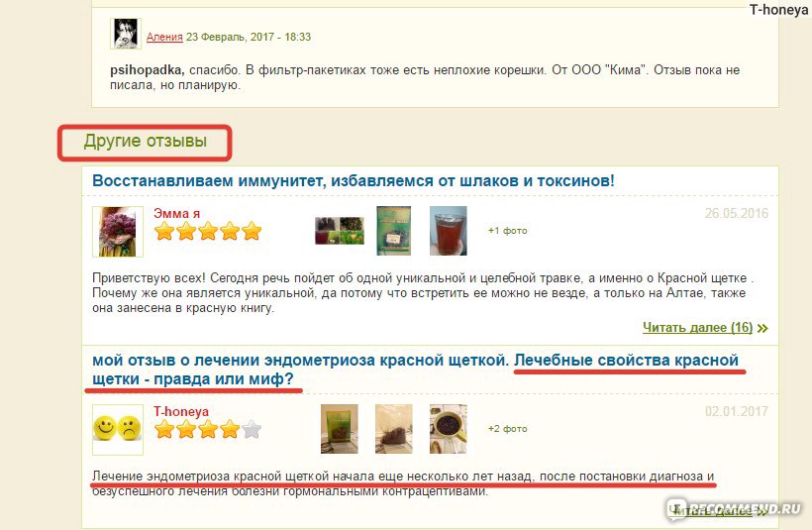Click the Аления username link
812x530 pixels.
164,37
